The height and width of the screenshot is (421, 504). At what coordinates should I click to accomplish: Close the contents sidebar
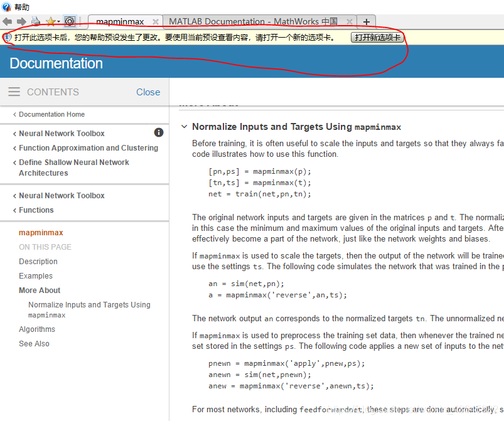(148, 92)
